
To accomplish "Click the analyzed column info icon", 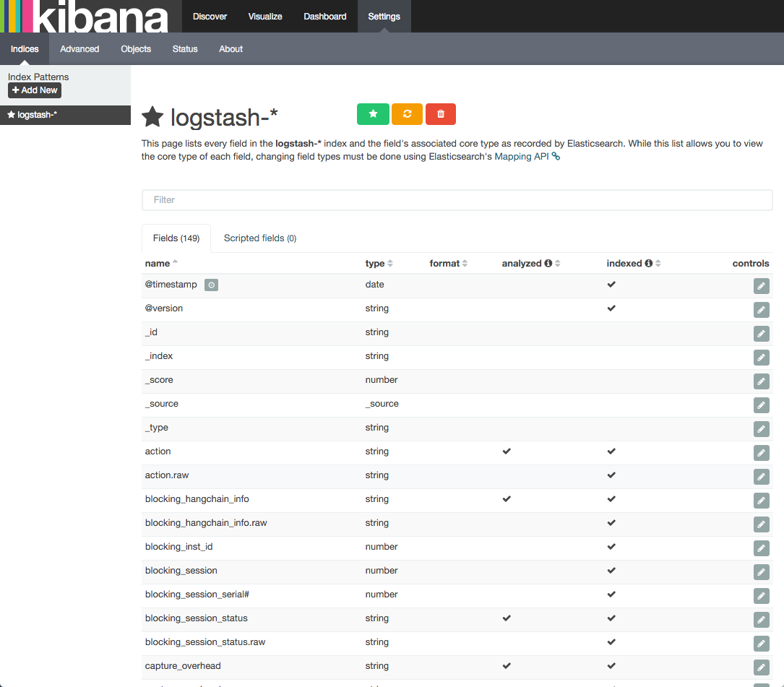I will 548,263.
